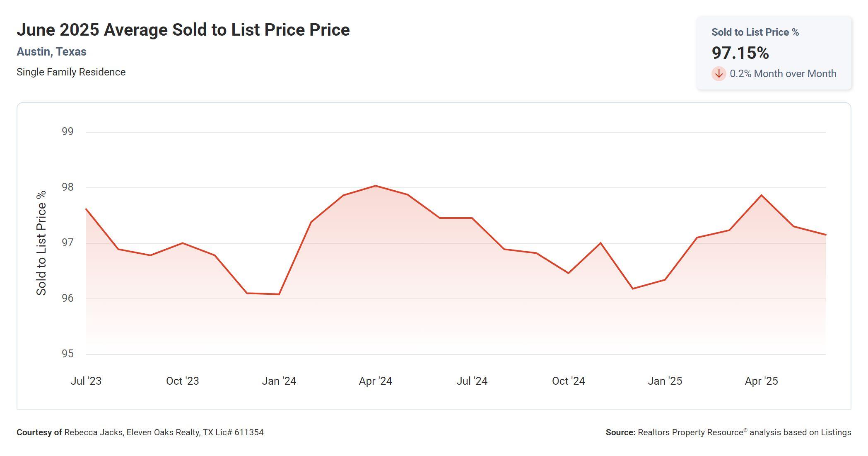Click the "Apr '25" x-axis label
Viewport: 868px width, 456px height.
761,381
